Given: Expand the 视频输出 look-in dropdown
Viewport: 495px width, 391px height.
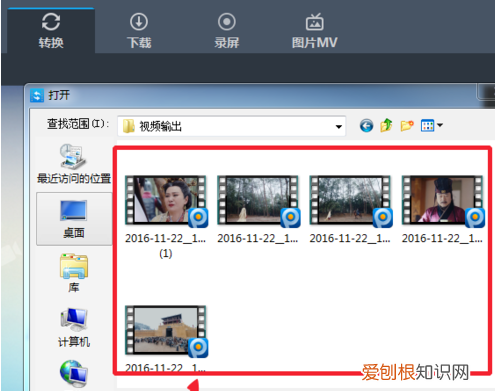Looking at the screenshot, I should (x=339, y=127).
